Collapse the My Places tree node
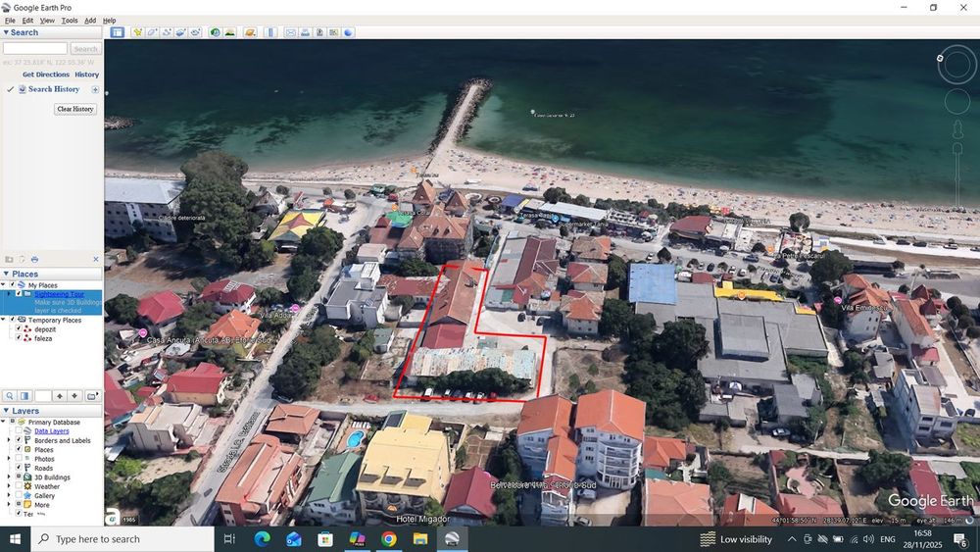Image resolution: width=980 pixels, height=552 pixels. [x=4, y=285]
